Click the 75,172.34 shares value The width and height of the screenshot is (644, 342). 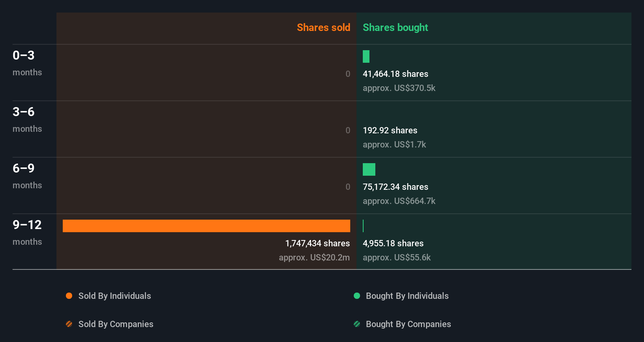click(x=395, y=187)
